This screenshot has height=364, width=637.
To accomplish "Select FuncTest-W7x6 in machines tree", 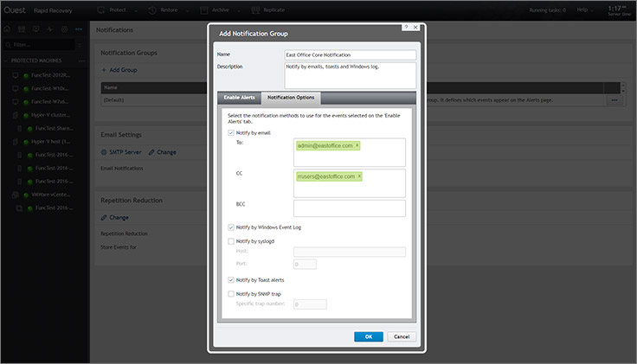I will [49, 102].
